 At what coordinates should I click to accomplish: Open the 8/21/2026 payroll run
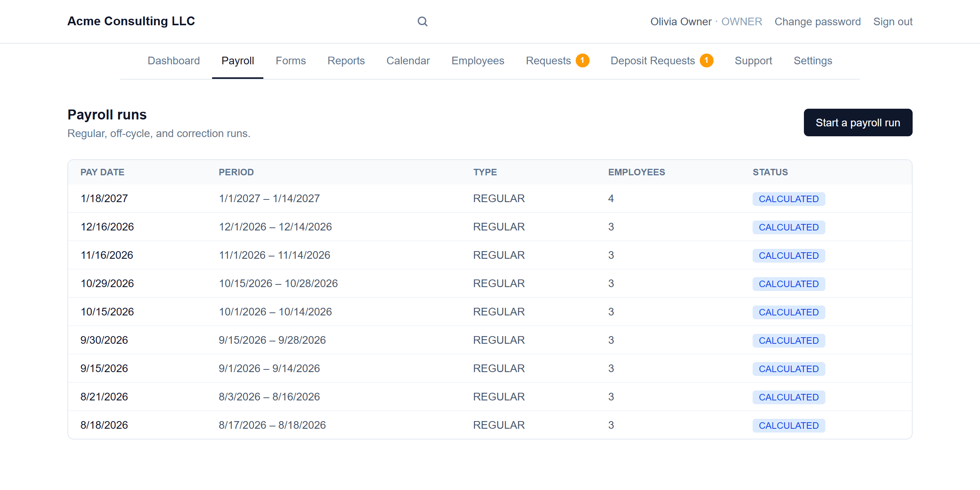(x=104, y=397)
